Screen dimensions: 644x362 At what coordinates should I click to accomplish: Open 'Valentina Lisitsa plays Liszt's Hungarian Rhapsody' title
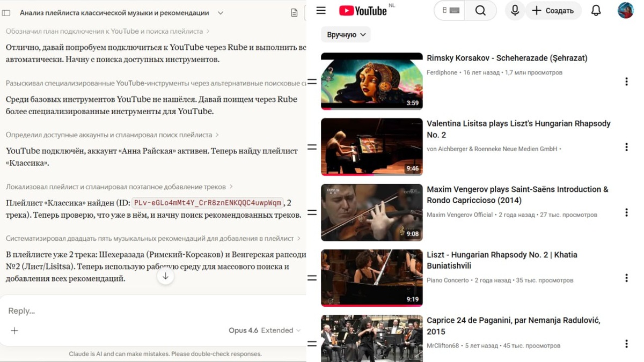[518, 129]
